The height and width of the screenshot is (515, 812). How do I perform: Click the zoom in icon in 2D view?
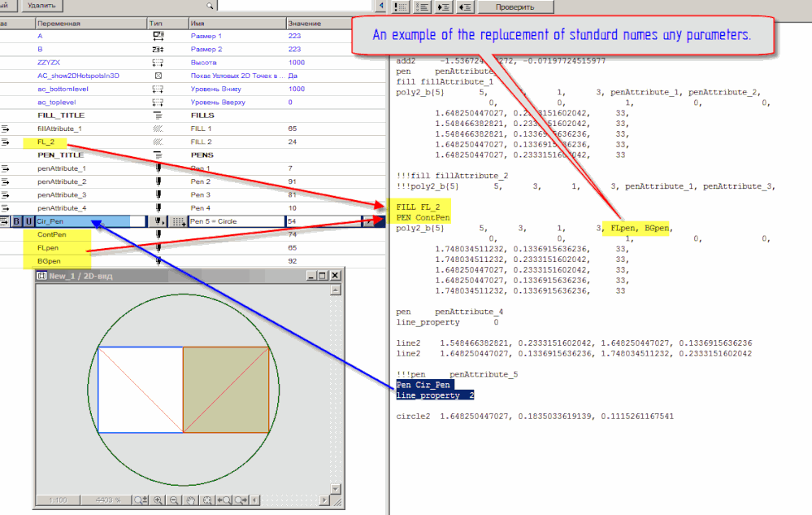tap(158, 500)
